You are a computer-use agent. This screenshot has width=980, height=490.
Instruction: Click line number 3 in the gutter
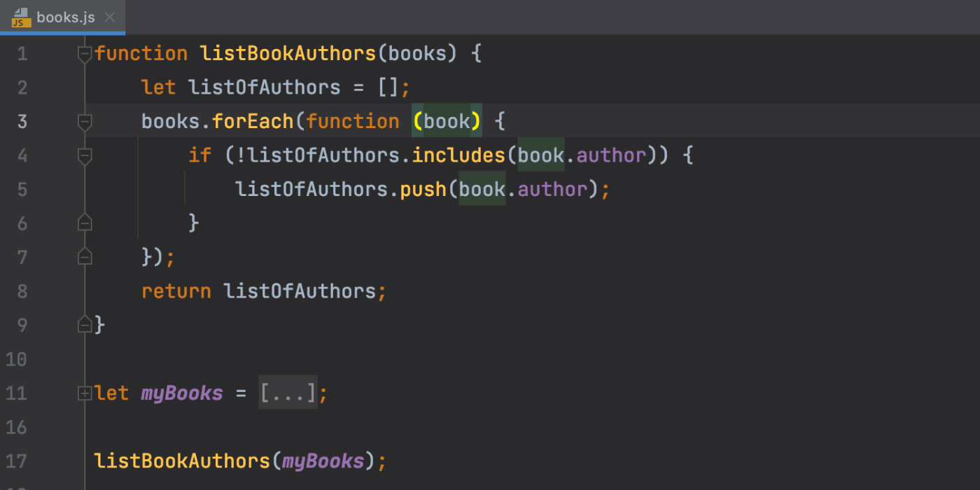pyautogui.click(x=22, y=122)
